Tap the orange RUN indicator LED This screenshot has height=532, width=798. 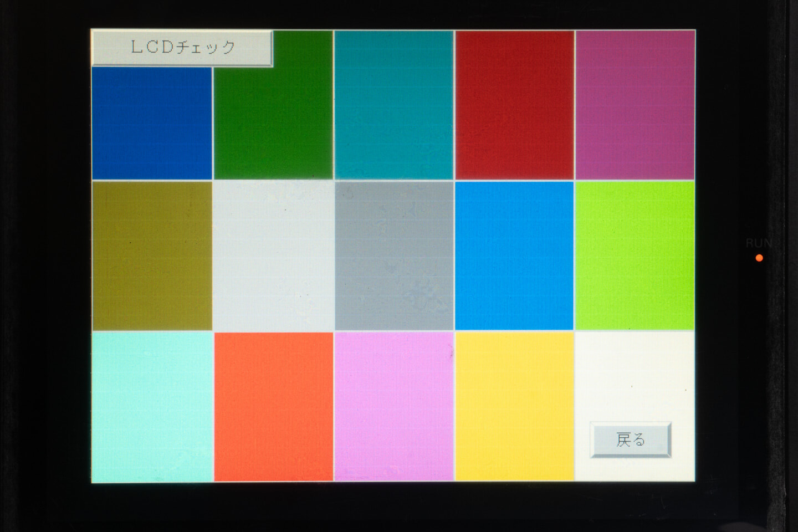pyautogui.click(x=759, y=258)
